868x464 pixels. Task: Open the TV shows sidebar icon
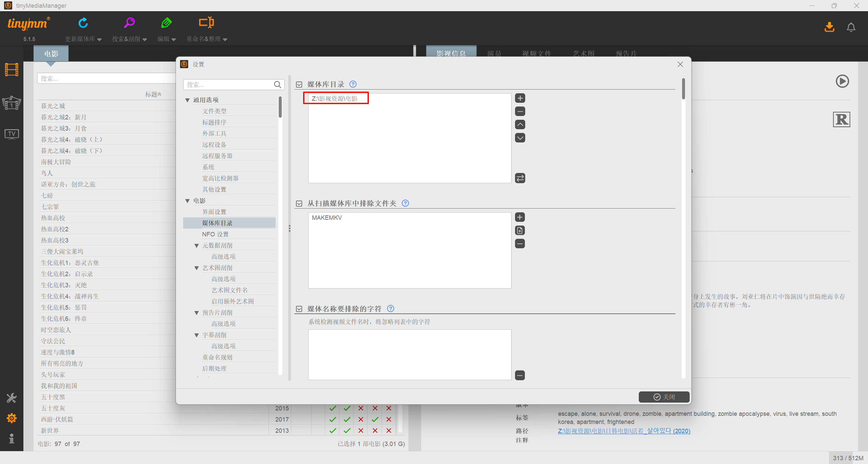[x=12, y=134]
